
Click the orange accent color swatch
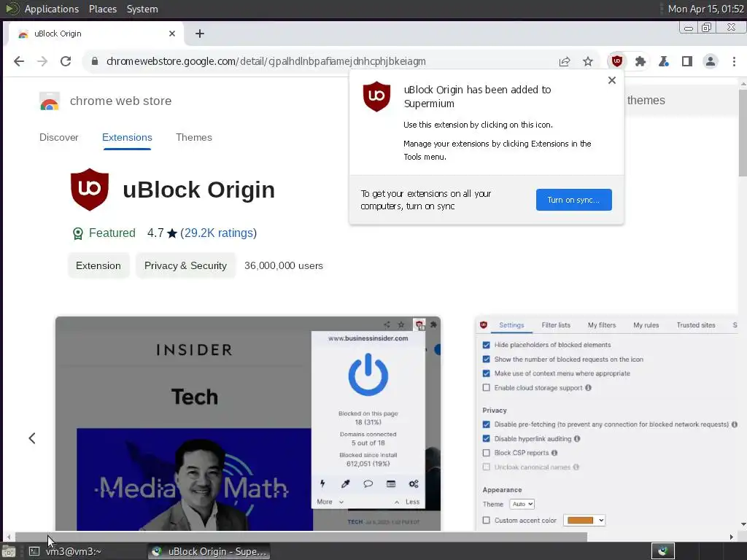click(580, 521)
